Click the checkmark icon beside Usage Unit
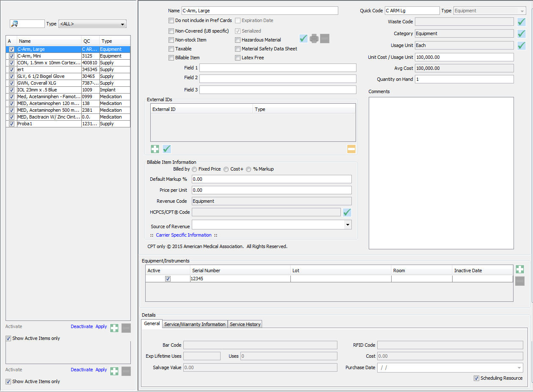Viewport: 533px width, 392px height. coord(522,45)
